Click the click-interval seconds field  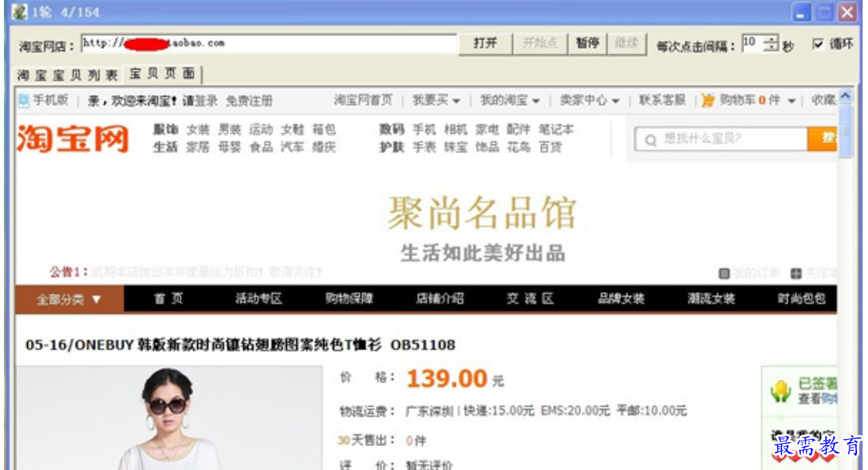click(x=753, y=43)
